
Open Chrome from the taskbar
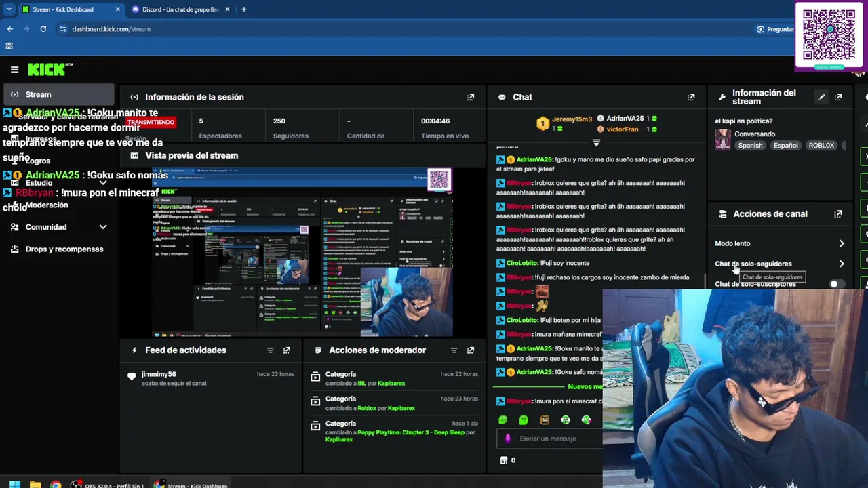[56, 485]
